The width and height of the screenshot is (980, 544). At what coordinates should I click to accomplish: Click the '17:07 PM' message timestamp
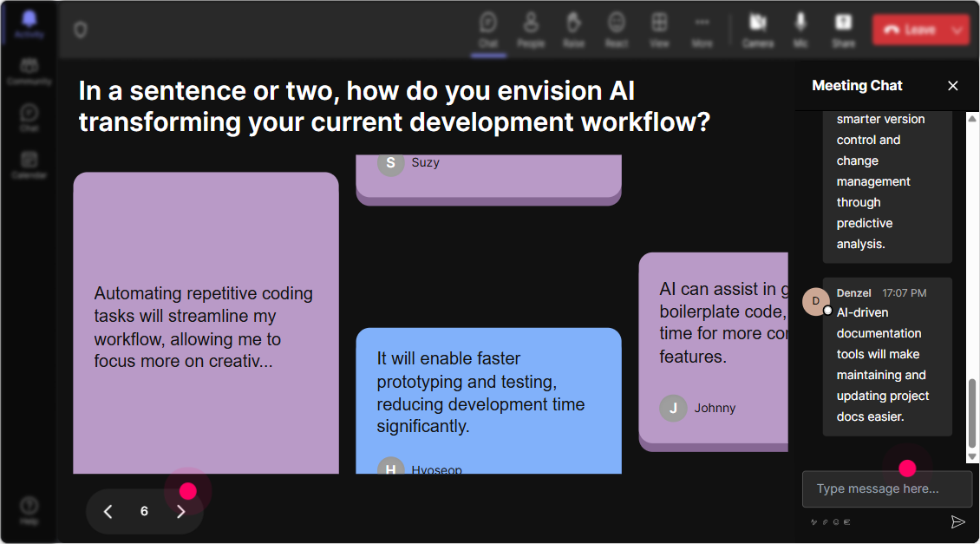905,293
